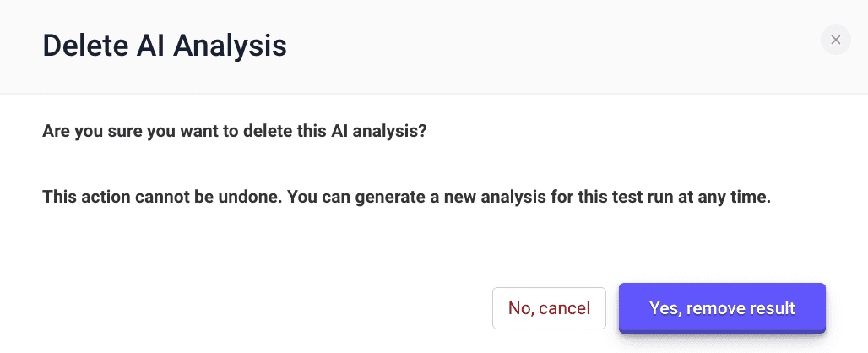This screenshot has width=868, height=353.
Task: Click the Delete AI Analysis title text
Action: click(165, 46)
